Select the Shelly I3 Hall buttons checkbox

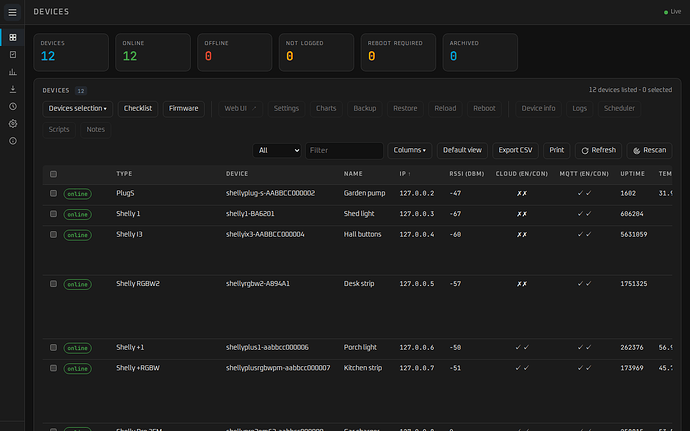click(x=53, y=235)
